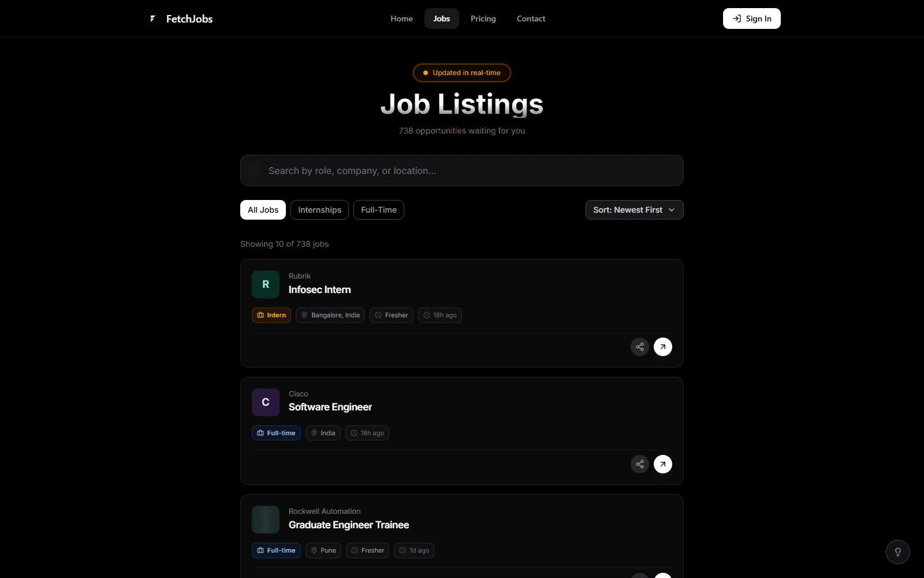The width and height of the screenshot is (924, 578).
Task: Click the Cisco company name
Action: click(x=299, y=394)
